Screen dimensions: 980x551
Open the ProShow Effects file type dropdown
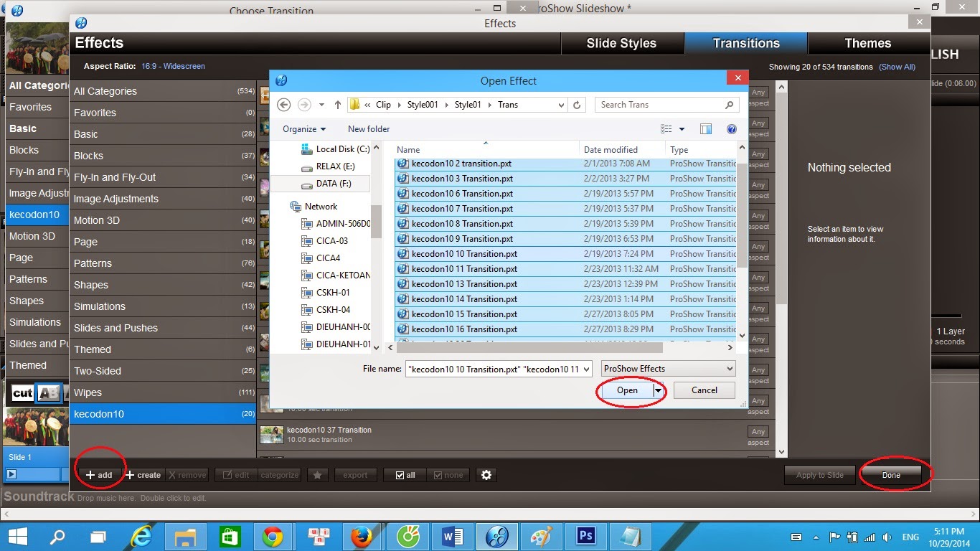pyautogui.click(x=669, y=369)
